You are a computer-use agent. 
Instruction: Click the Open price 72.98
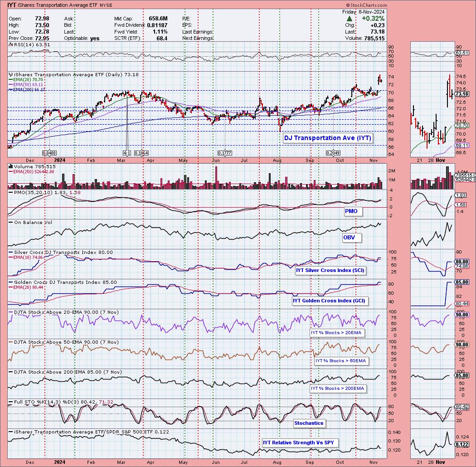42,19
